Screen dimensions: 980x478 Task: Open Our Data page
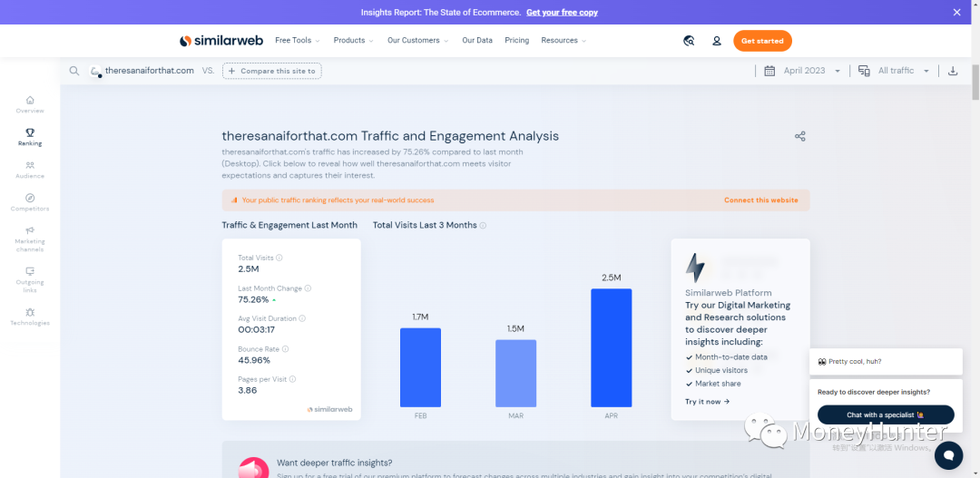coord(477,41)
